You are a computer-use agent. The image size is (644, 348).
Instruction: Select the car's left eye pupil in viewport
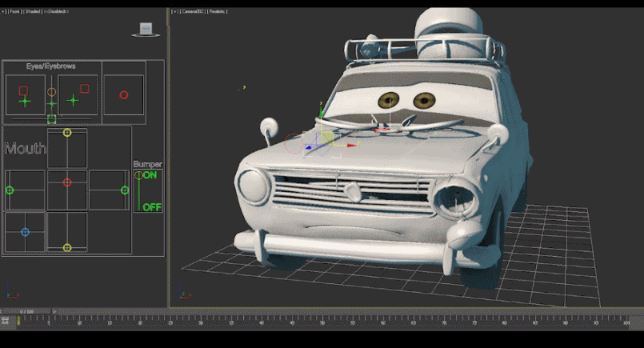coord(389,100)
